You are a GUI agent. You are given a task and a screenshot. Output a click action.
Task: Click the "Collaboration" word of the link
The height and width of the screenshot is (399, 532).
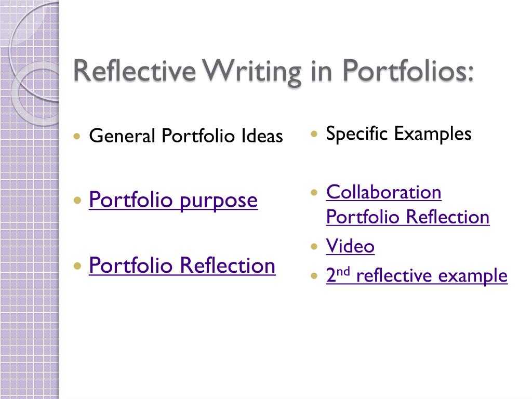[384, 192]
